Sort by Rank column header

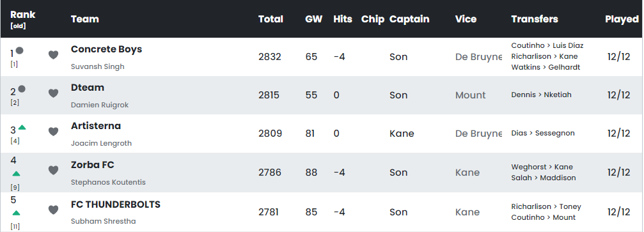22,15
